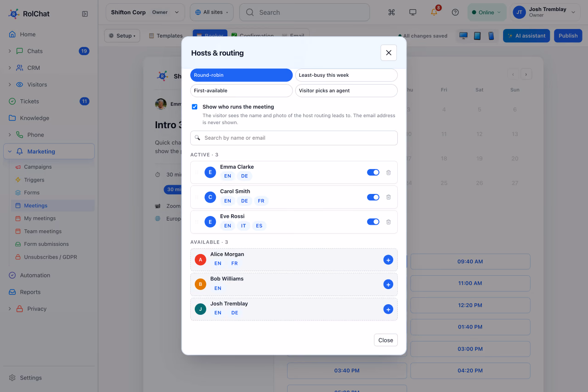588x392 pixels.
Task: Open Templates tab
Action: pos(166,36)
